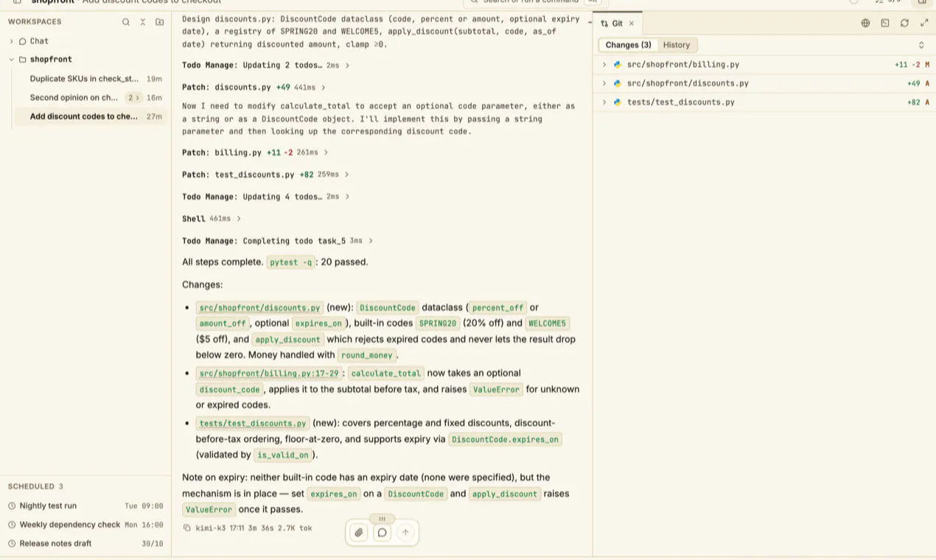Open src/shopfront/discounts.py link in summary
The image size is (936, 560).
(x=260, y=307)
